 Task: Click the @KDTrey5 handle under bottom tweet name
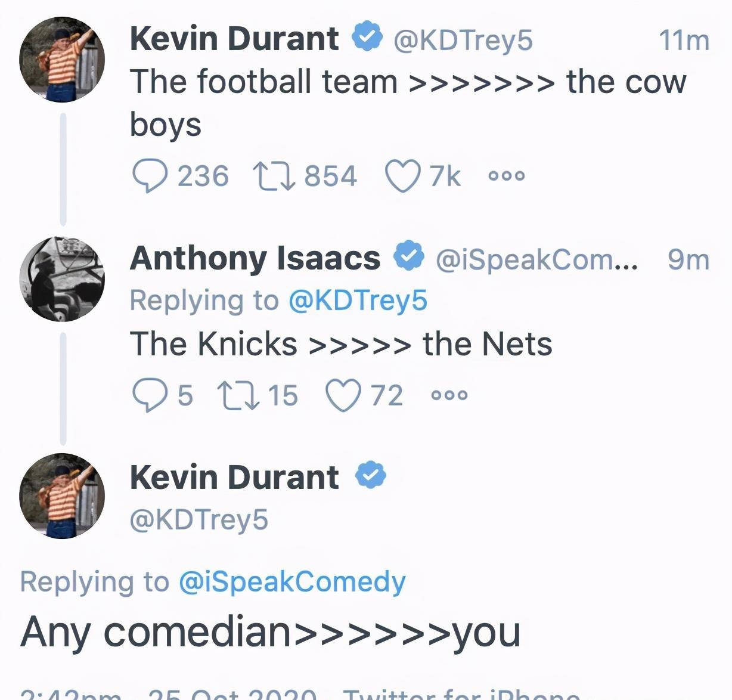point(199,519)
